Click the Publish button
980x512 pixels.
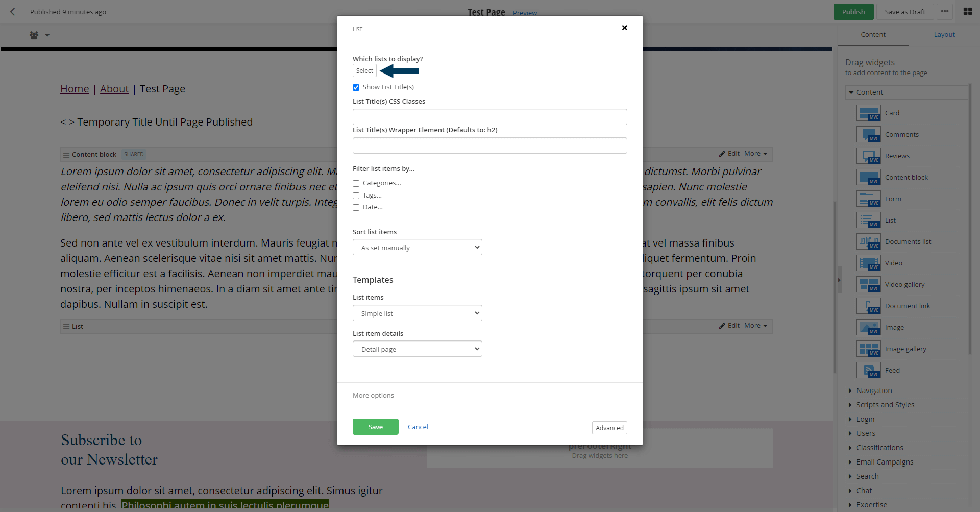[853, 12]
